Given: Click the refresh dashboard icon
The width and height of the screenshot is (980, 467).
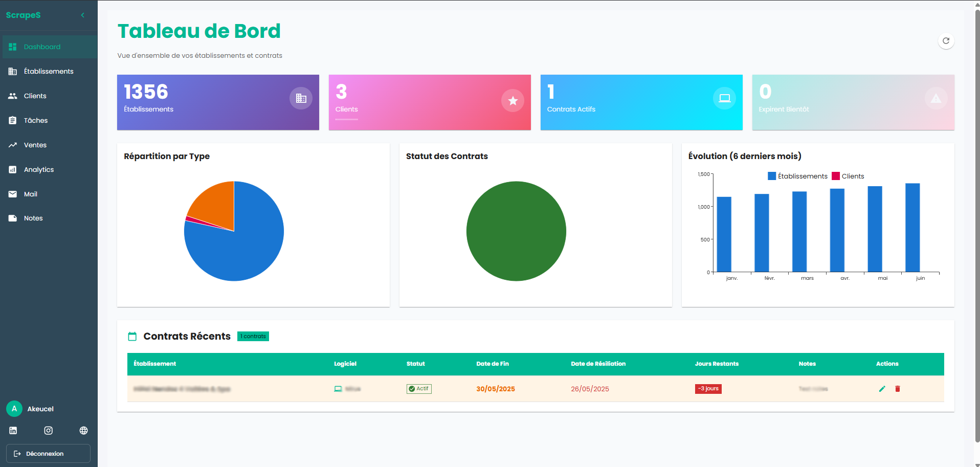Looking at the screenshot, I should point(946,41).
